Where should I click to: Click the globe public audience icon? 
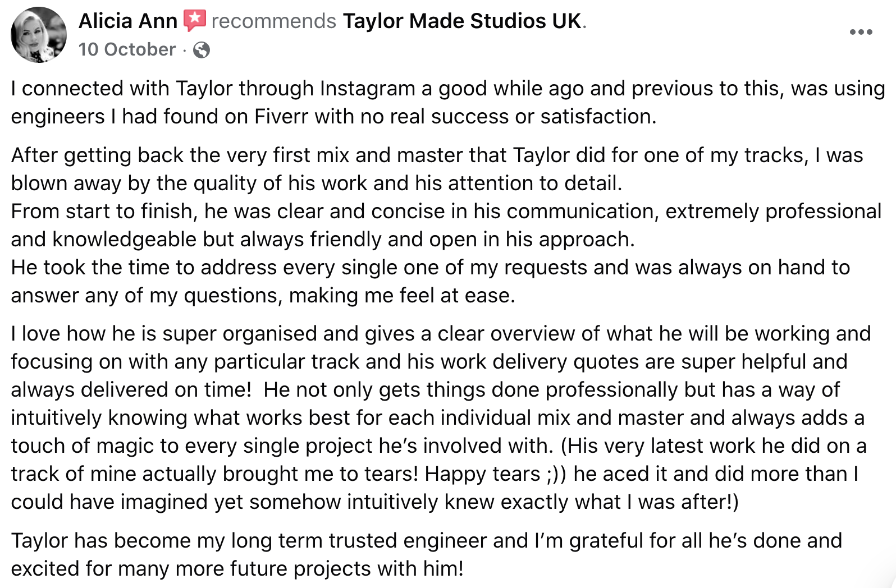coord(201,50)
